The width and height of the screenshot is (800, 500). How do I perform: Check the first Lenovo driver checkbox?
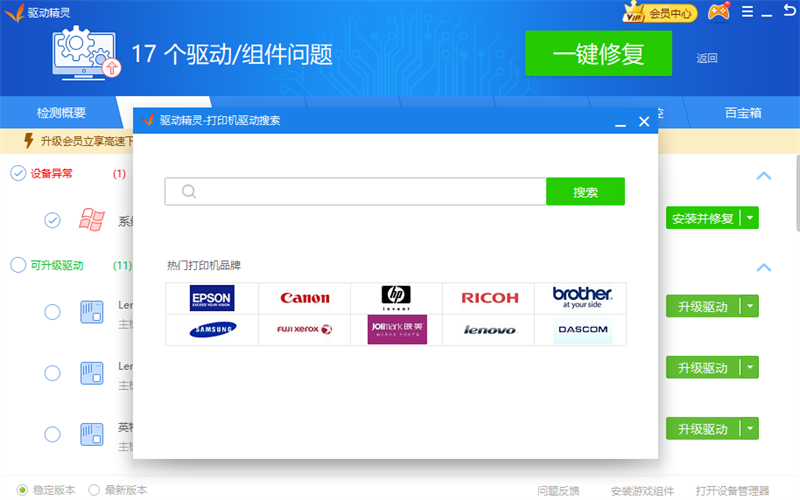pos(52,312)
